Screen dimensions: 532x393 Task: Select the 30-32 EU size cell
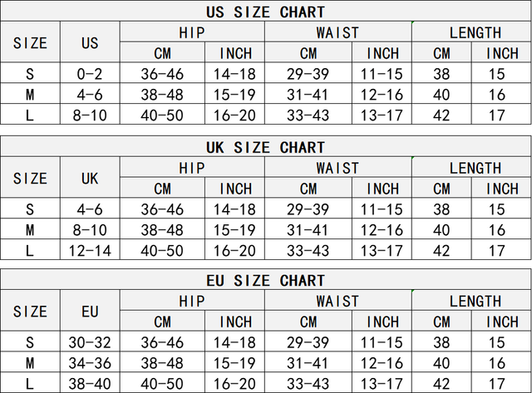coord(90,342)
